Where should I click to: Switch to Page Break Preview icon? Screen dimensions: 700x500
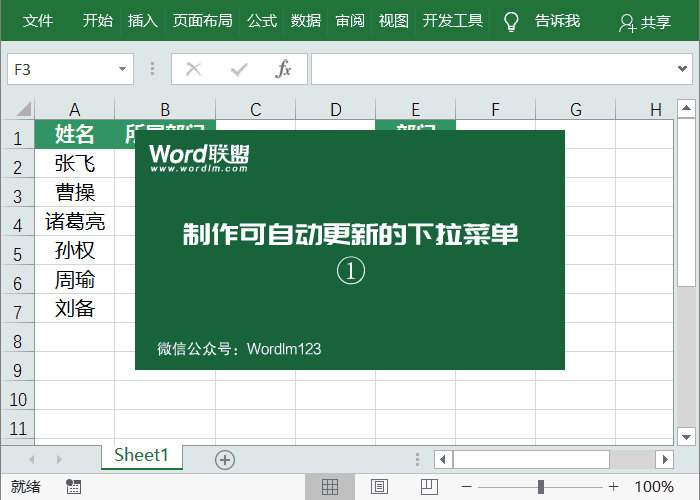pos(429,487)
